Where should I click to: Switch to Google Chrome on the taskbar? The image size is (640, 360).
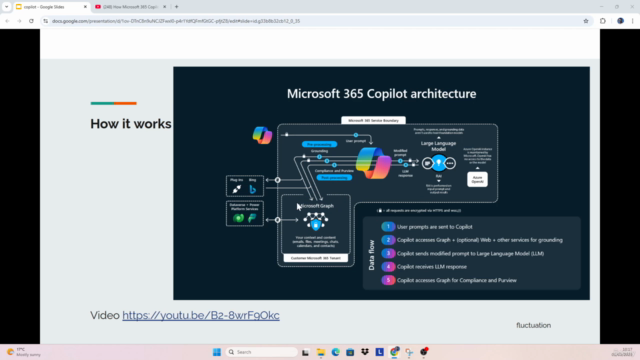click(394, 352)
